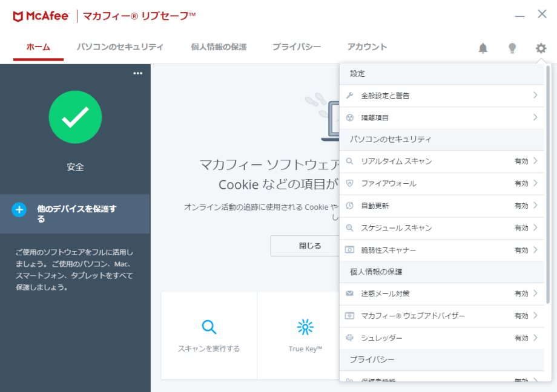This screenshot has width=557, height=392.
Task: Expand the 脆弱性スキャナー row chevron
Action: click(x=535, y=250)
